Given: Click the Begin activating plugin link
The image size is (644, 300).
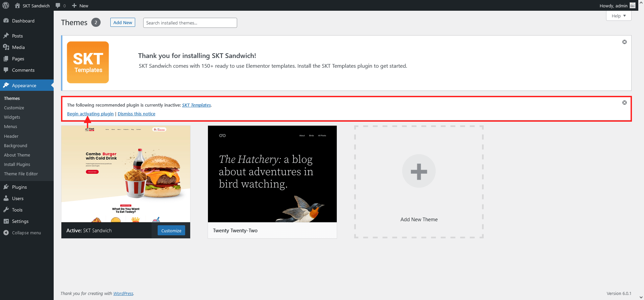Looking at the screenshot, I should [x=90, y=114].
